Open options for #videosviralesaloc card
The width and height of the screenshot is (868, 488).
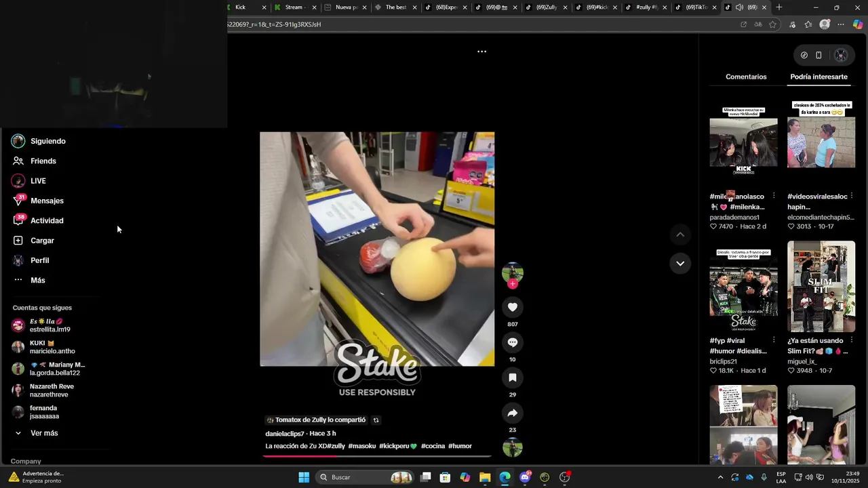pyautogui.click(x=851, y=196)
